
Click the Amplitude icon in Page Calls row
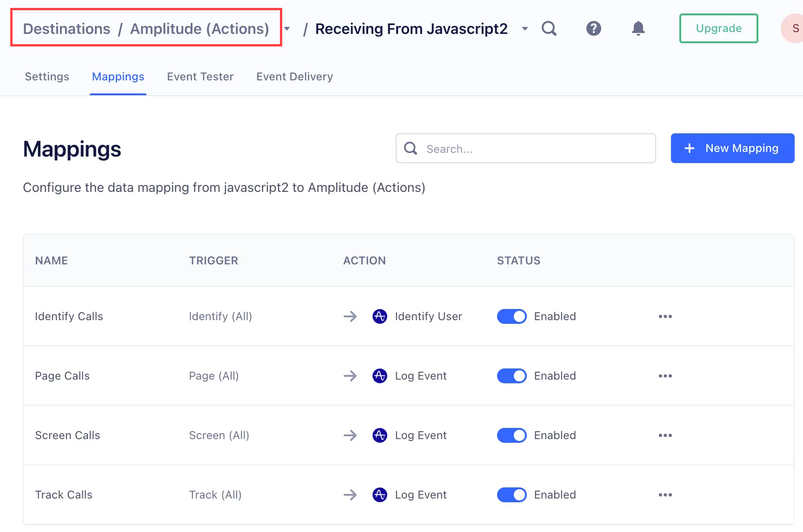point(380,376)
